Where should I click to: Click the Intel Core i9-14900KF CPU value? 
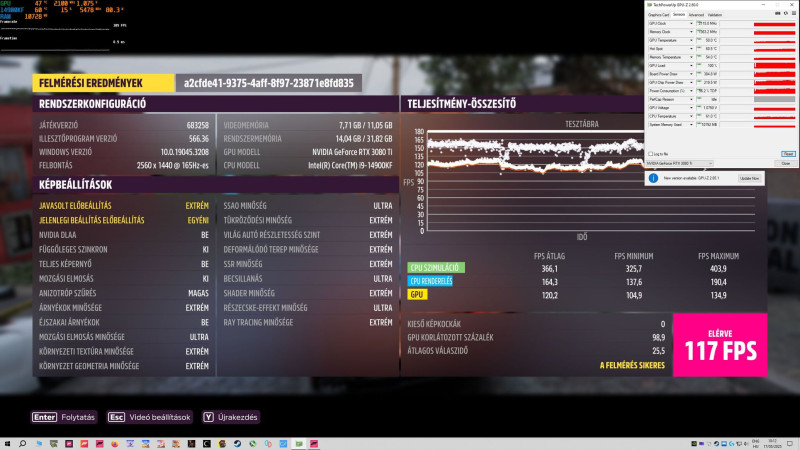pos(350,165)
